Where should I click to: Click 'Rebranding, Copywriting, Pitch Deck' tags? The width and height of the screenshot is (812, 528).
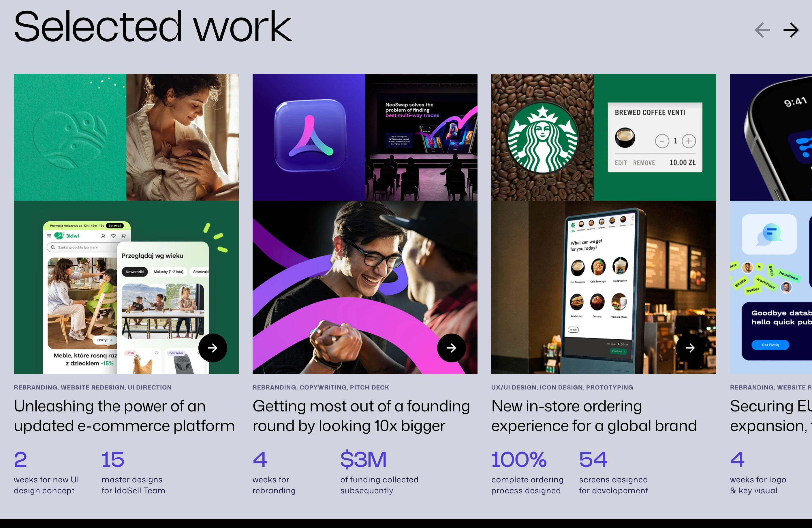(321, 387)
